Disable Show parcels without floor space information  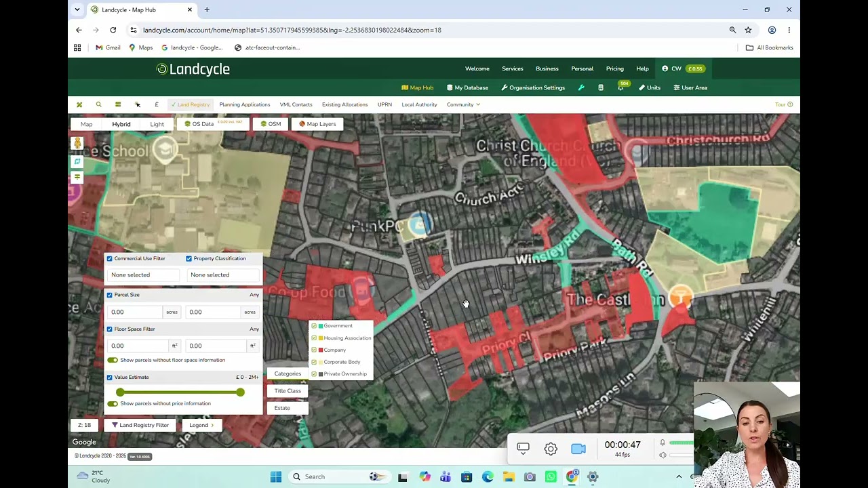(x=113, y=360)
